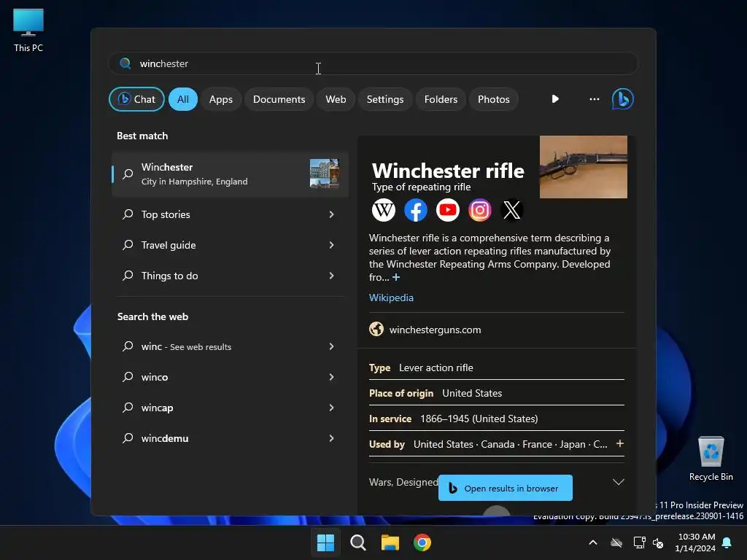
Task: Expand the Things to do chevron
Action: click(332, 276)
